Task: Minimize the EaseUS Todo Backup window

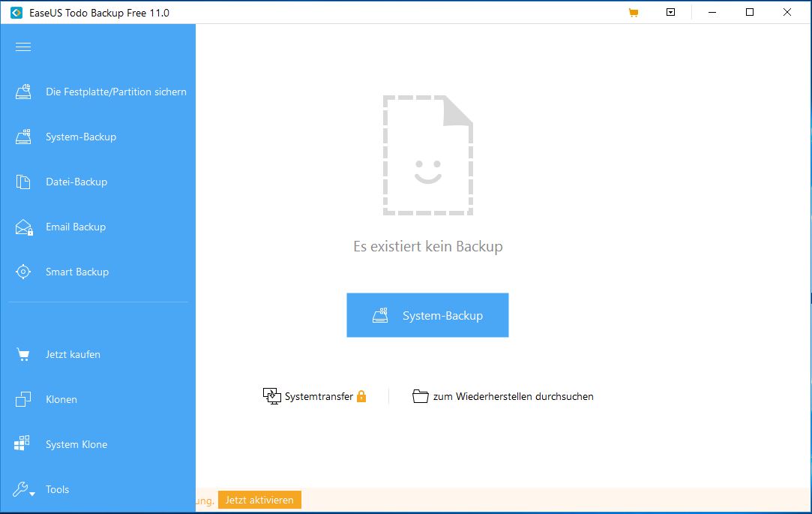Action: pos(712,13)
